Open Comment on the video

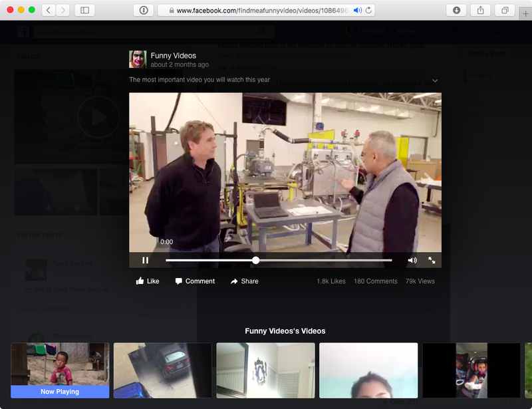(195, 281)
